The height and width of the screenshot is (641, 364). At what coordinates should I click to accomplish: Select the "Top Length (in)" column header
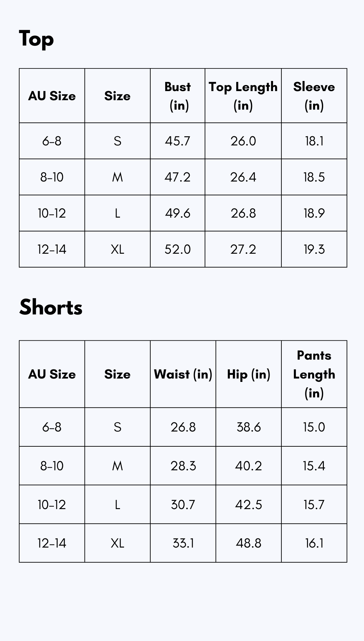pos(243,96)
